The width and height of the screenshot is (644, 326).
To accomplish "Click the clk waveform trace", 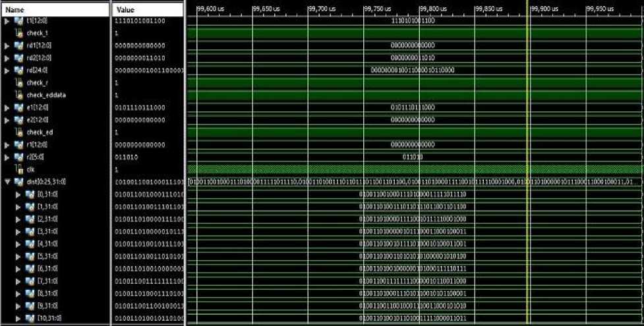I will click(415, 169).
